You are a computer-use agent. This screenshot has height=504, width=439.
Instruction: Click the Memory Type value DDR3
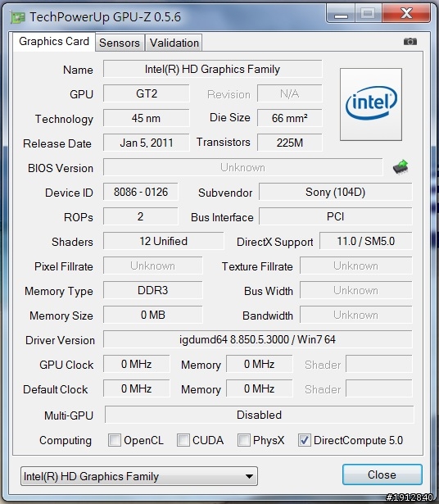click(153, 290)
